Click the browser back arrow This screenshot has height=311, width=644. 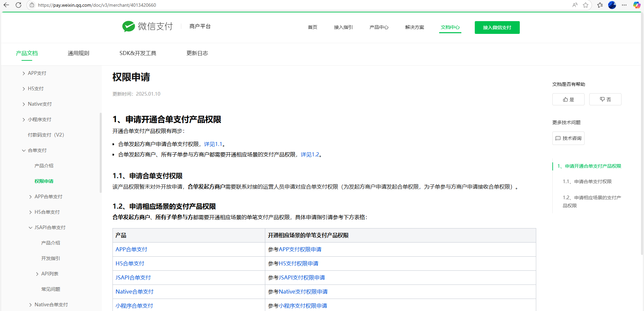tap(6, 5)
